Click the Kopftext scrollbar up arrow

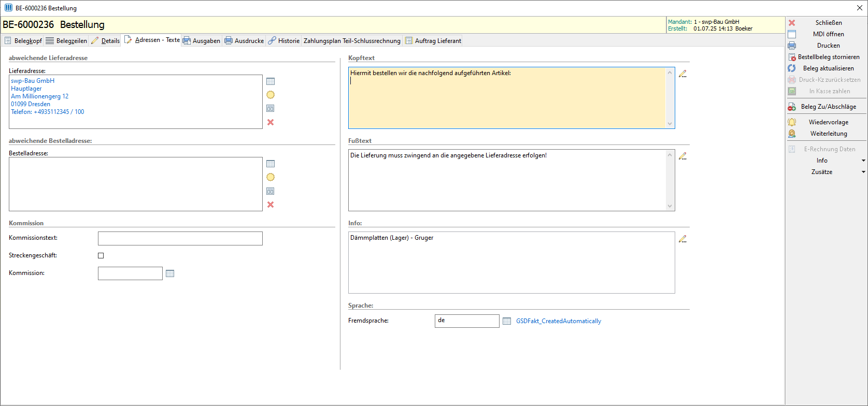[670, 72]
